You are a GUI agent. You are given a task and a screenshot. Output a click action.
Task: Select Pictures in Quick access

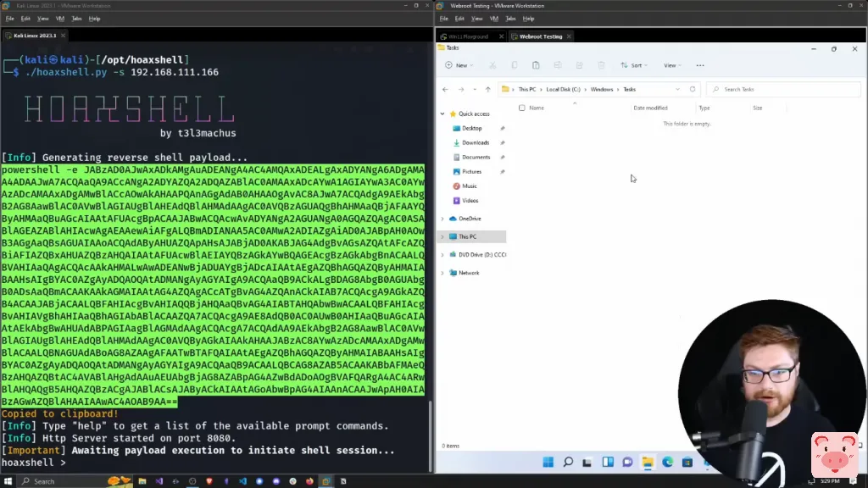pyautogui.click(x=471, y=171)
